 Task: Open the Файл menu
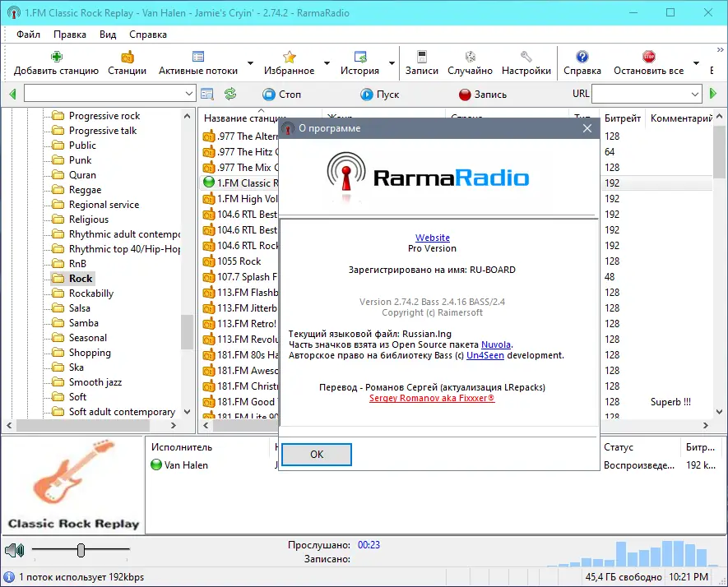[x=28, y=35]
